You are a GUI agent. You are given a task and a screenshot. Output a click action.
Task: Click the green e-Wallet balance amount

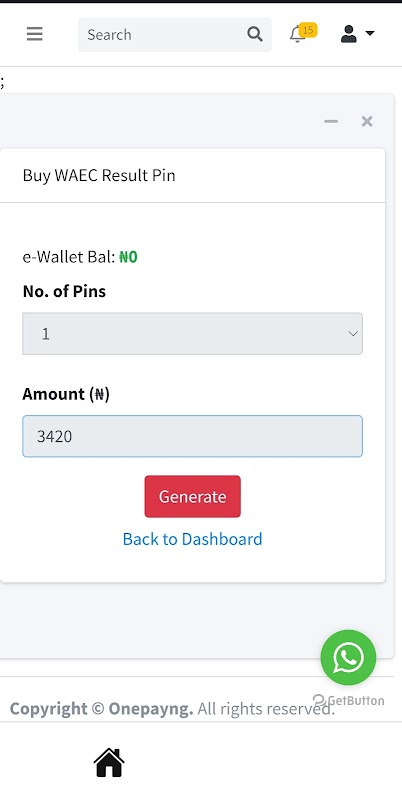pyautogui.click(x=129, y=257)
